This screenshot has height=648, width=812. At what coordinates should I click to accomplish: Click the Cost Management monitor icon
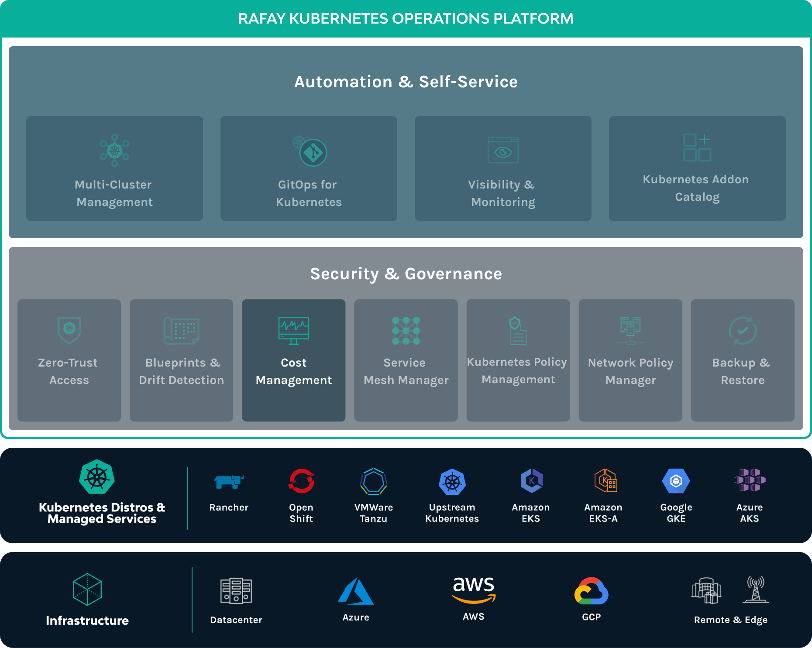(x=294, y=330)
